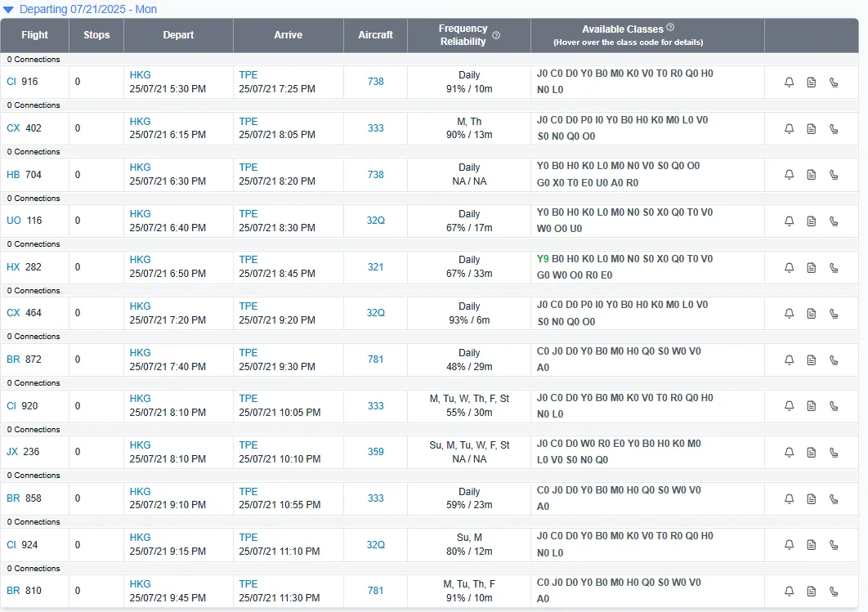Click 'M, Tu, Th, F' frequency for BR 810
Viewport: 868px width, 612px height.
click(469, 583)
